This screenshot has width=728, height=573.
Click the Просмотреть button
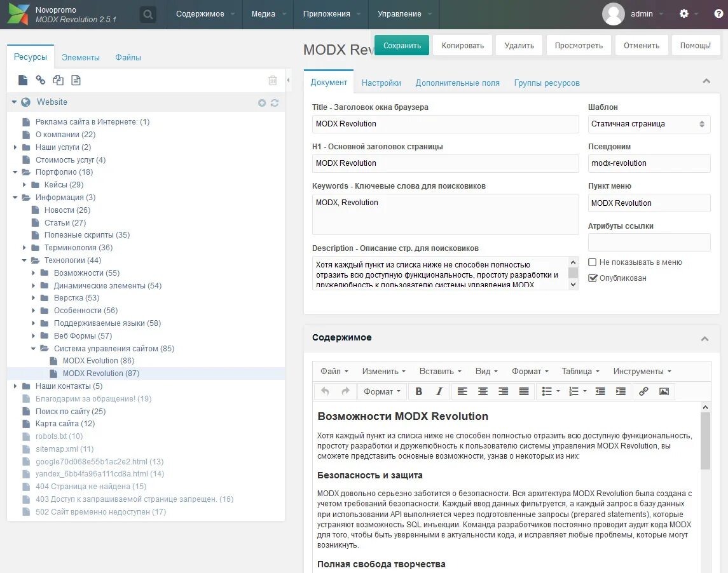[x=579, y=46]
